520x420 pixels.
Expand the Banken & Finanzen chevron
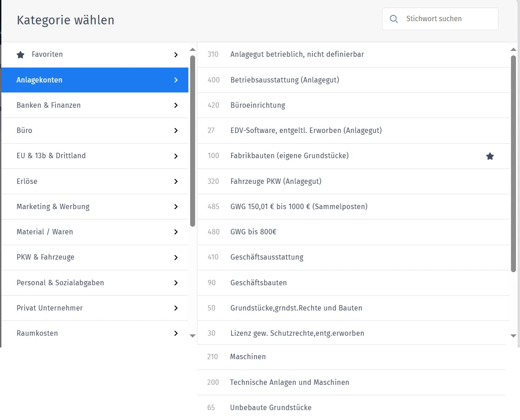pos(176,105)
